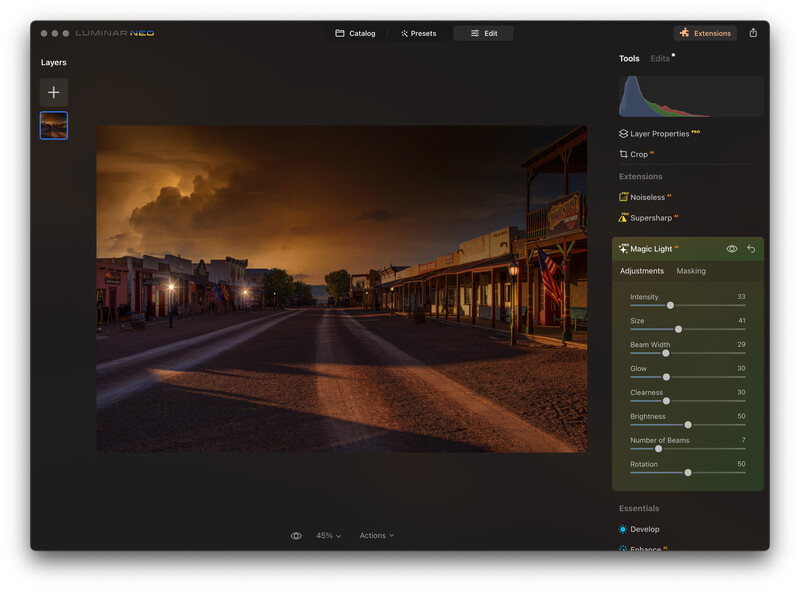Open the Noiseless extension

tap(645, 197)
